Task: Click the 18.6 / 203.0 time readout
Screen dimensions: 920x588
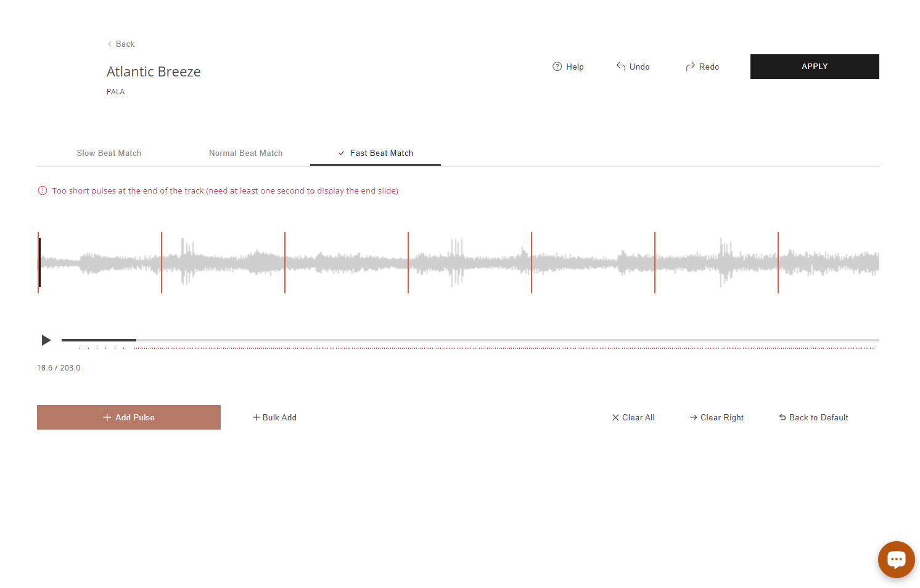Action: [x=59, y=368]
